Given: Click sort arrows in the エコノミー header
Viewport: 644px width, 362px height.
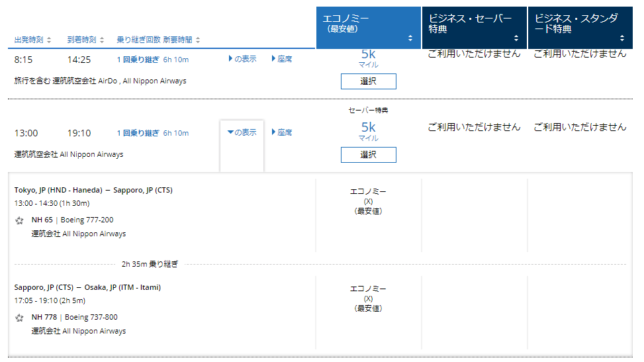Looking at the screenshot, I should point(410,38).
